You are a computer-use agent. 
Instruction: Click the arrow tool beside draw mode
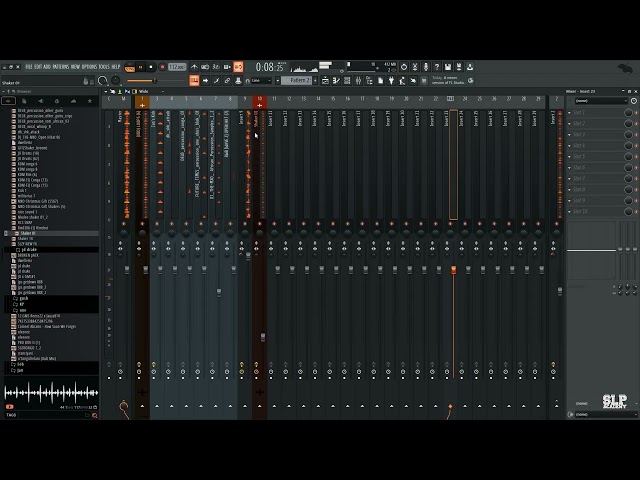click(x=205, y=81)
